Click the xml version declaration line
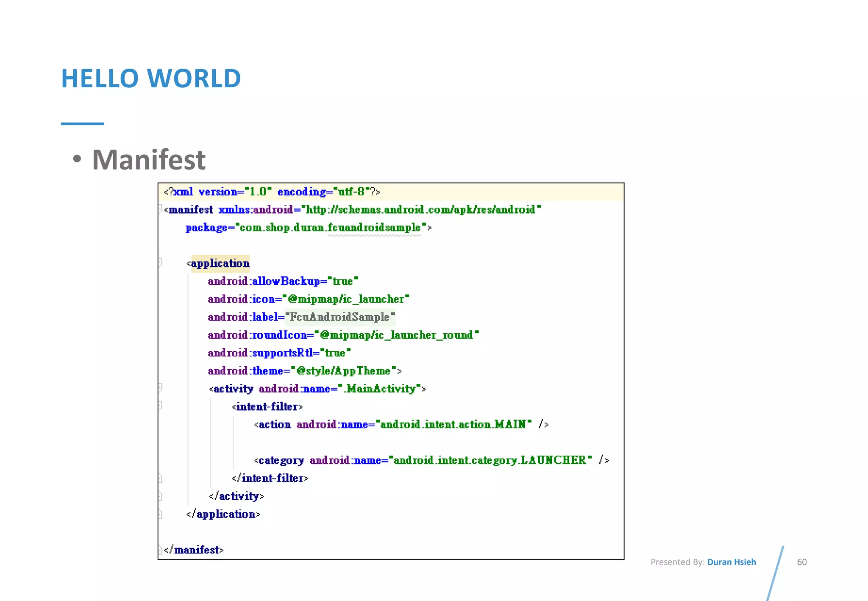Screen dimensions: 868x601 271,192
